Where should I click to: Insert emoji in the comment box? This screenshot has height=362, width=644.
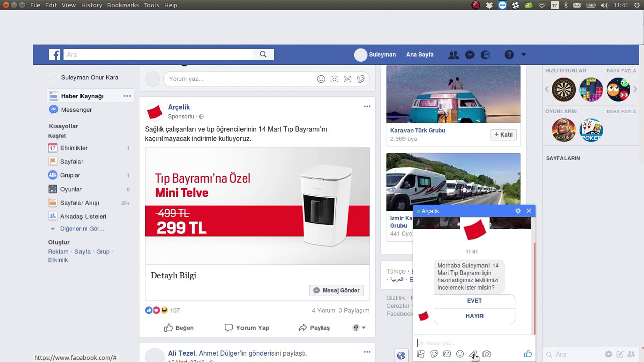(x=321, y=79)
